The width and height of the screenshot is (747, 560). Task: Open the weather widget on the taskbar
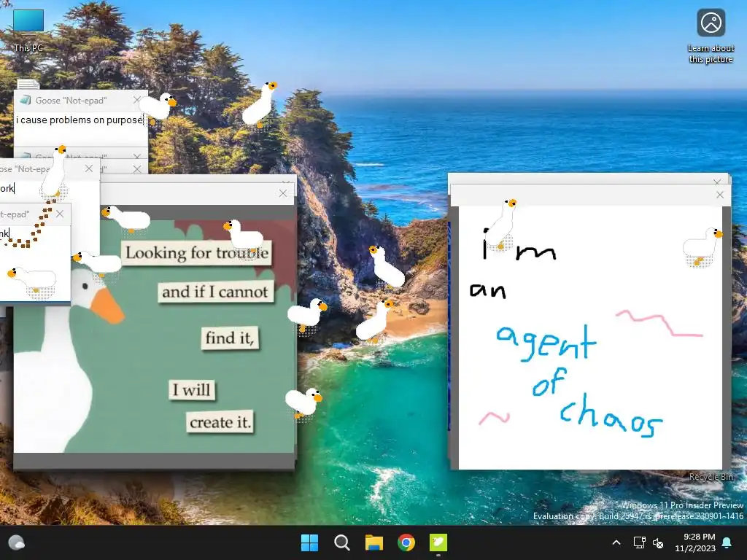pos(17,542)
